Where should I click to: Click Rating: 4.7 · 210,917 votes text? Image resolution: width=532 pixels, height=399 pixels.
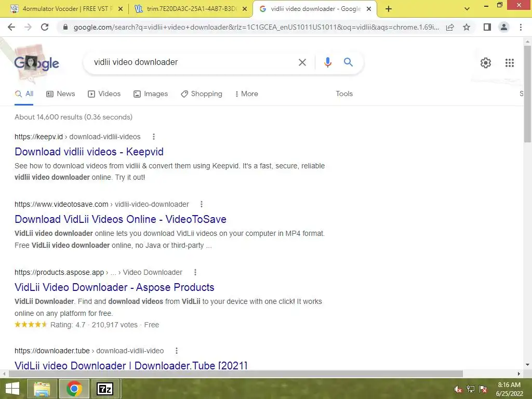pyautogui.click(x=94, y=325)
